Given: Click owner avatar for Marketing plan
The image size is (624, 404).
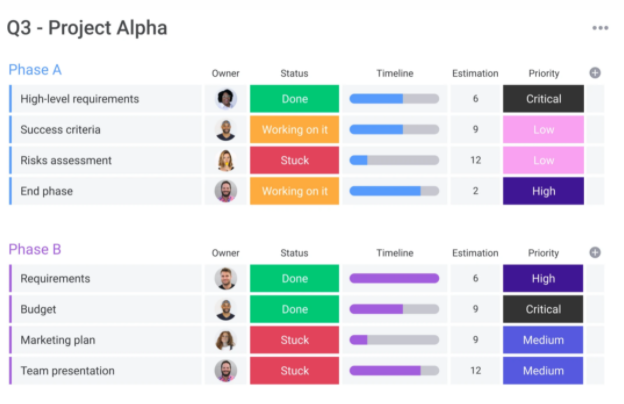Looking at the screenshot, I should point(226,340).
